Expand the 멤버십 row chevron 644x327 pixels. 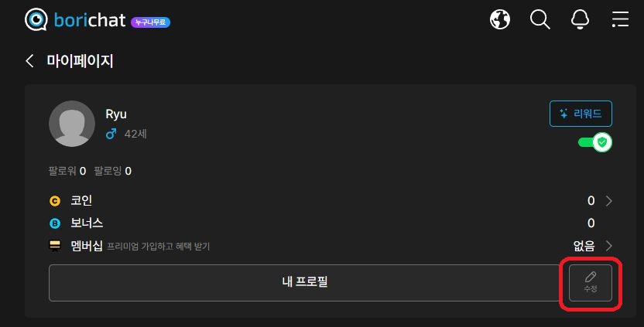coord(608,246)
